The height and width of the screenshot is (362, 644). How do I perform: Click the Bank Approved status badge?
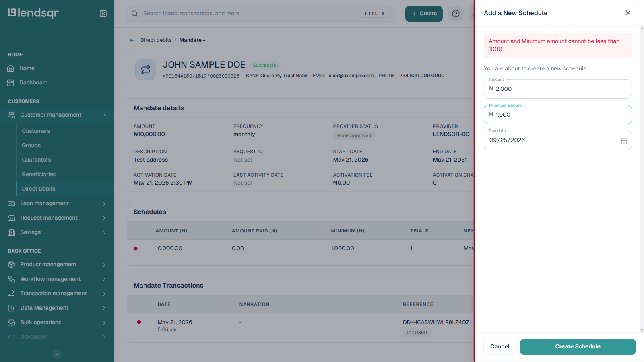[x=354, y=136]
